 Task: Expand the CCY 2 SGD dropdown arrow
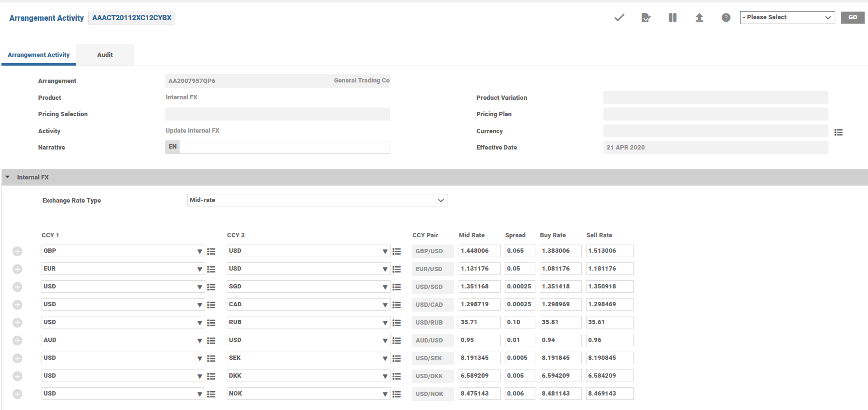[x=385, y=287]
